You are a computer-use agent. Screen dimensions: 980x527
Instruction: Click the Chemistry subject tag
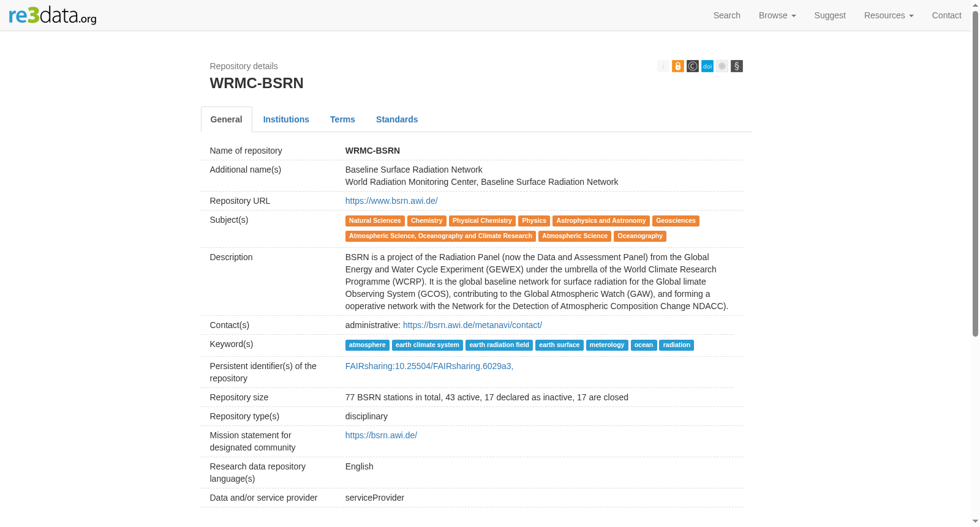click(x=427, y=221)
